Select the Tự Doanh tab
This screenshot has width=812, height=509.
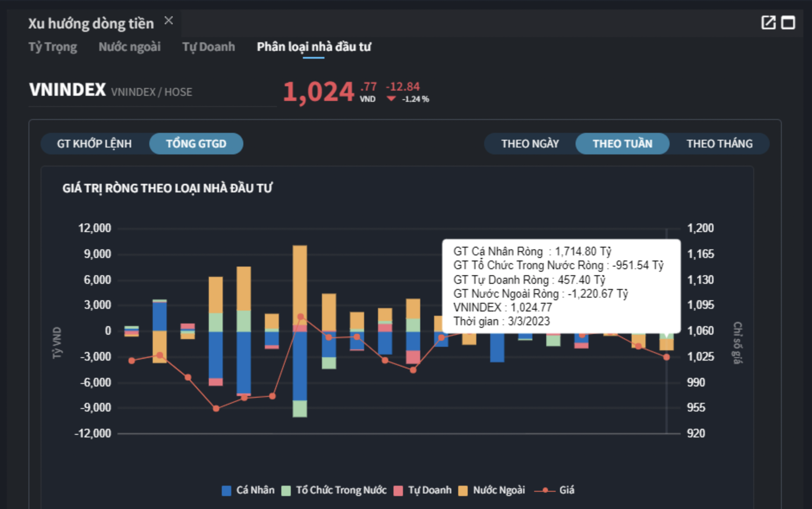click(x=208, y=47)
